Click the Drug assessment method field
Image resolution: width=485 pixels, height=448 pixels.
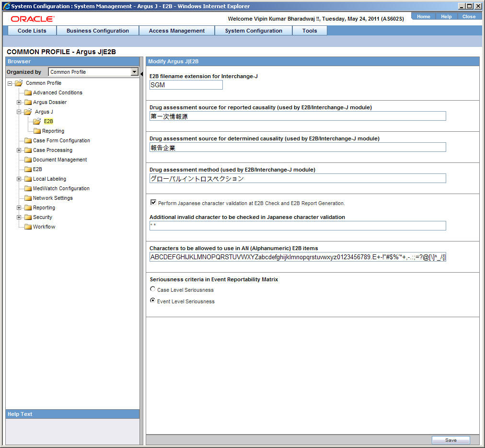[x=298, y=178]
